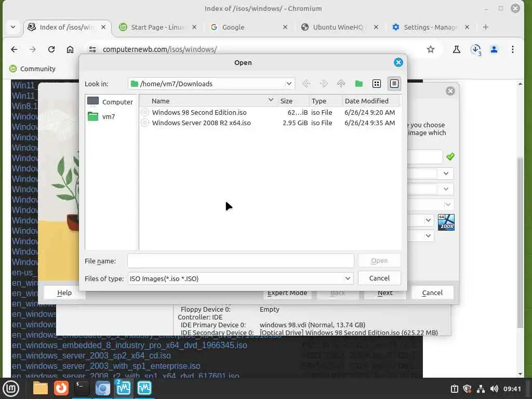532x399 pixels.
Task: Close the Open dialog with the blue X
Action: click(x=398, y=62)
